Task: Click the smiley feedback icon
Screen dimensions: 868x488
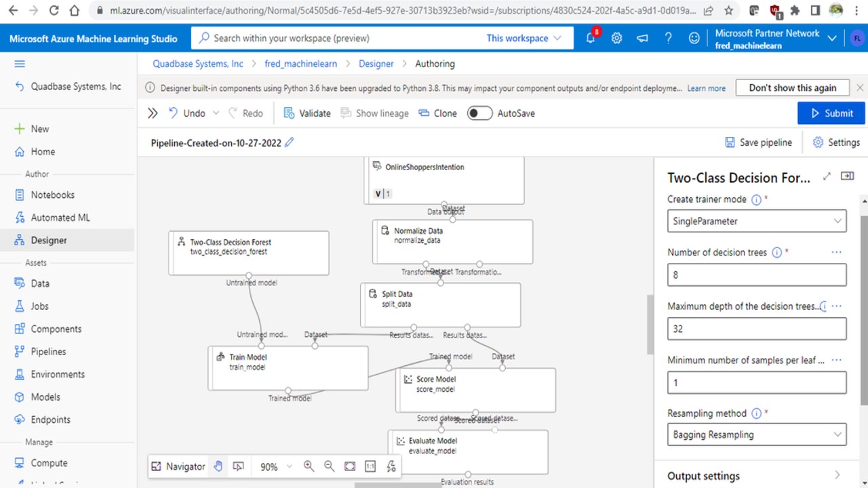Action: click(x=694, y=38)
